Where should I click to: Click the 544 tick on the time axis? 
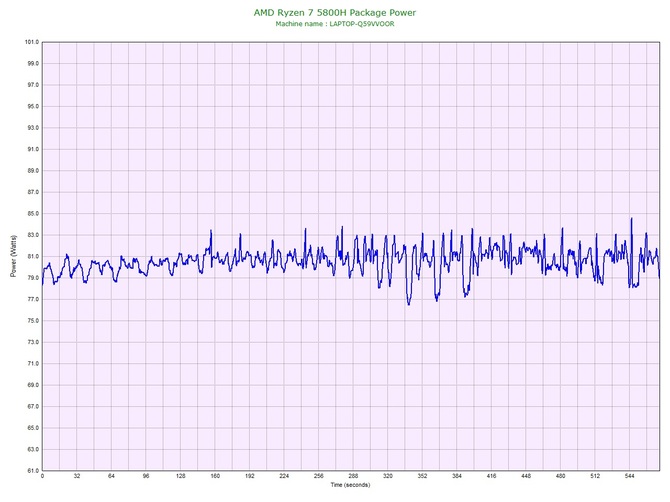pyautogui.click(x=629, y=476)
